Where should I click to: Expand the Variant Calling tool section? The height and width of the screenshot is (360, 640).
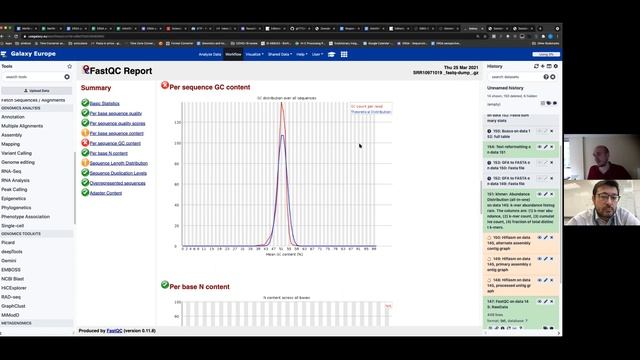tap(16, 153)
